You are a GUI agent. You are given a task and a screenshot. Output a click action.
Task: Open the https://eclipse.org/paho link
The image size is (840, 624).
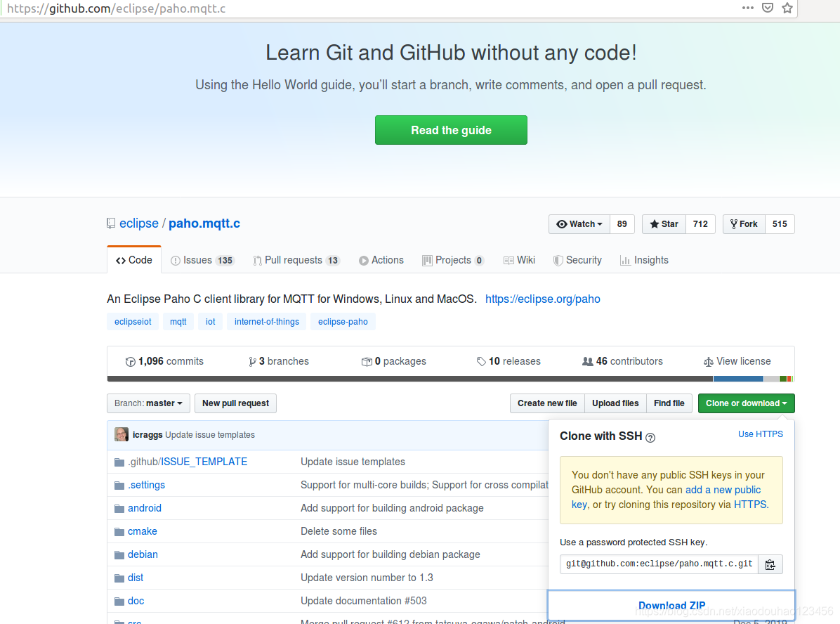coord(543,299)
